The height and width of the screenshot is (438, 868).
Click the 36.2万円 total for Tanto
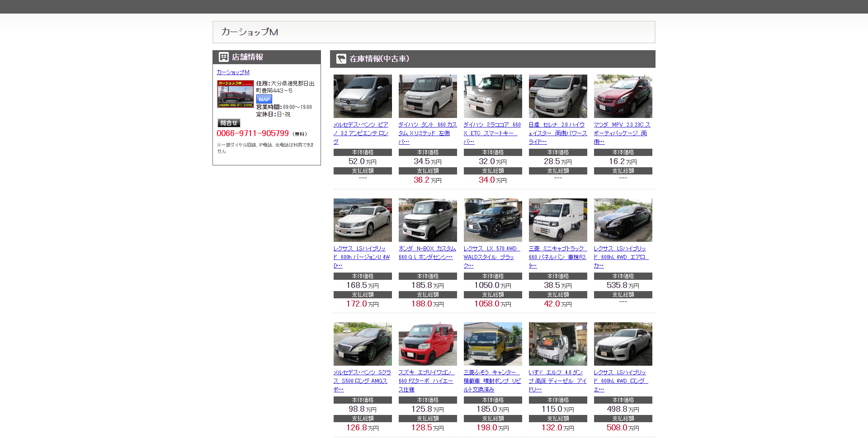pos(428,180)
